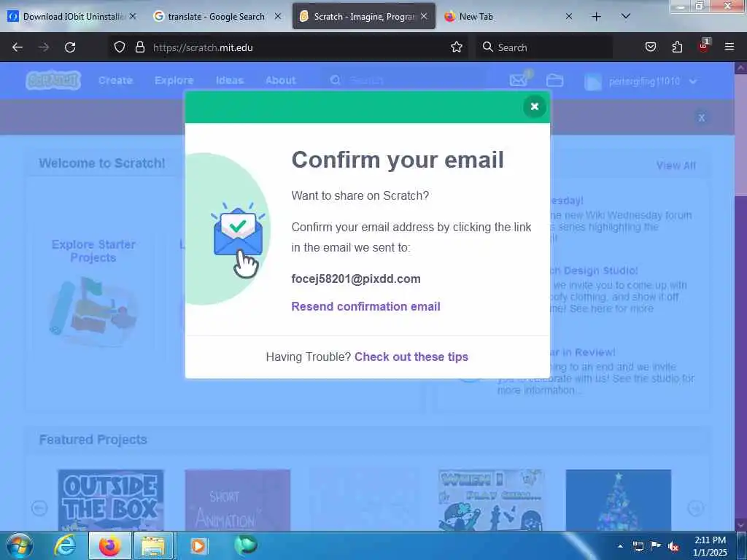Open the tracking protection shield icon
The image size is (747, 560).
(x=120, y=47)
